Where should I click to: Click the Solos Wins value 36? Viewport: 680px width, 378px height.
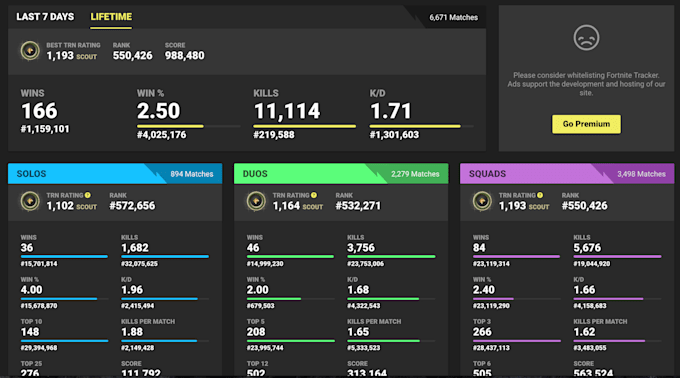[x=27, y=248]
